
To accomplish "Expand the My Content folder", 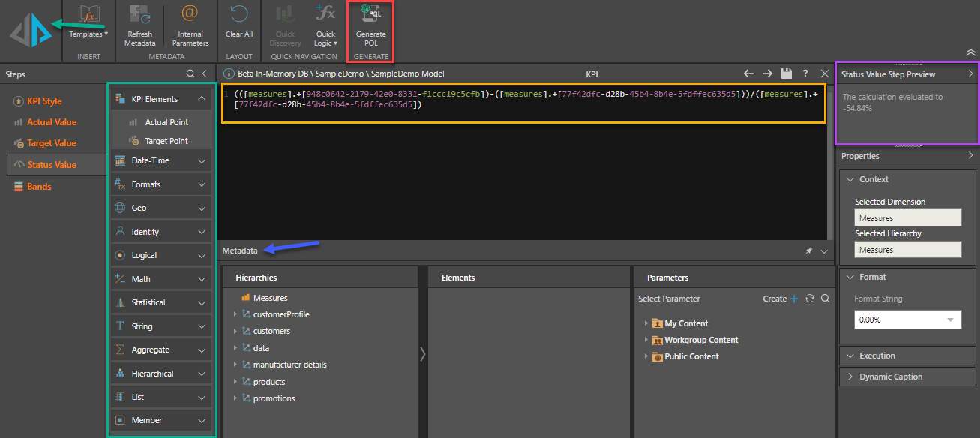I will [646, 323].
